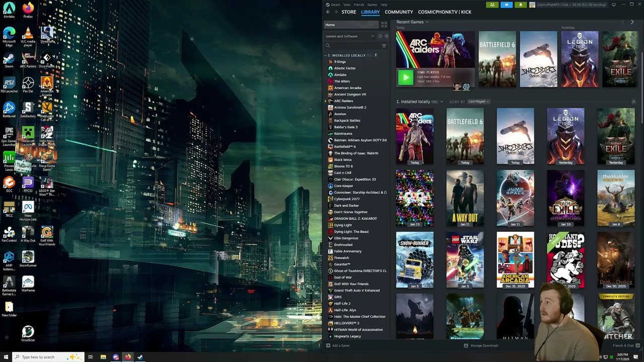
Task: Launch Minecraft Launcher desktop shortcut
Action: tap(28, 136)
